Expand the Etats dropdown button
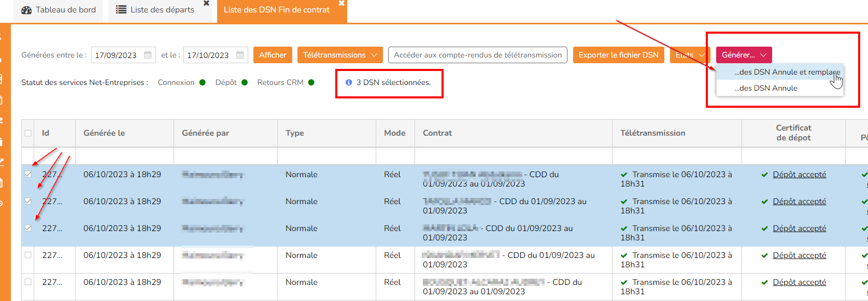This screenshot has height=301, width=868. pos(691,55)
